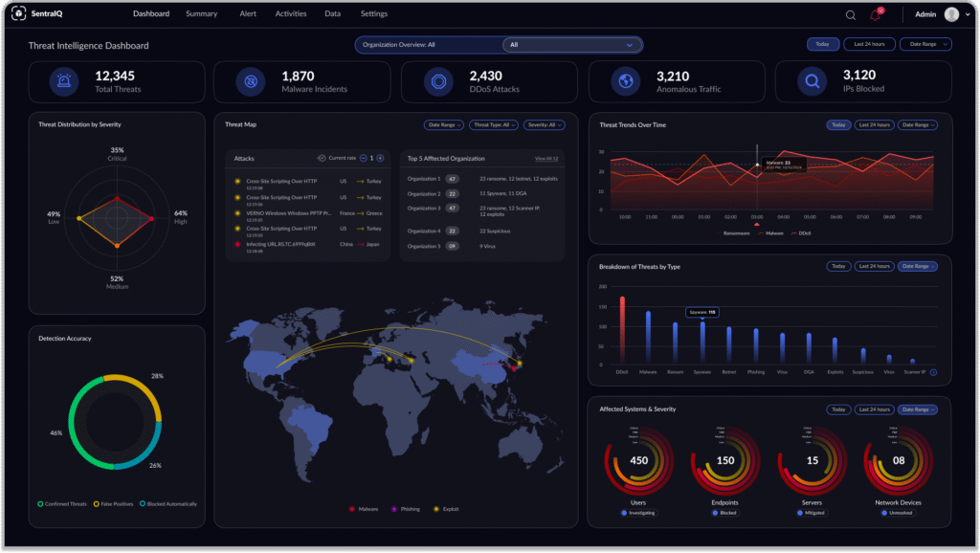Image resolution: width=980 pixels, height=553 pixels.
Task: Open the Alert menu item
Action: (x=248, y=14)
